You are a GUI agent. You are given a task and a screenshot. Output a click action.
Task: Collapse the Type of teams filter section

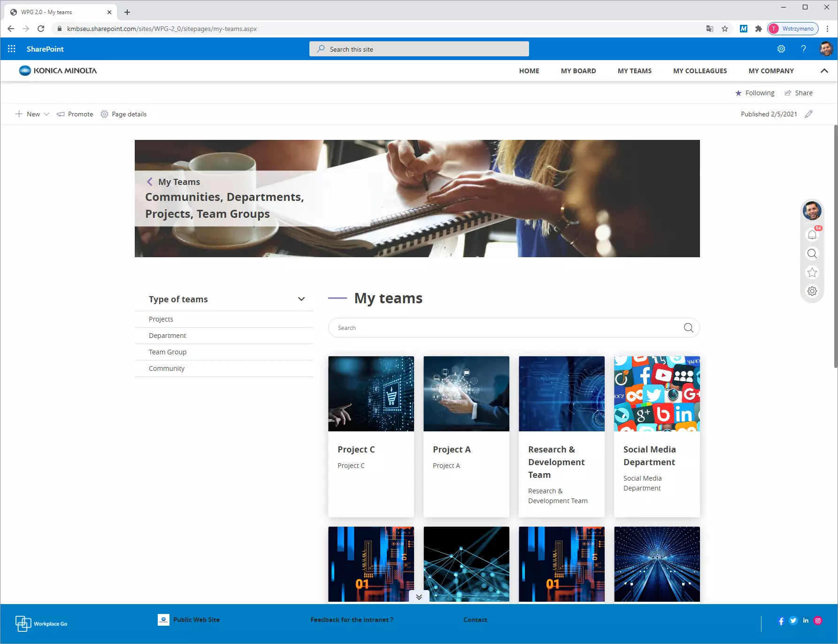[301, 299]
